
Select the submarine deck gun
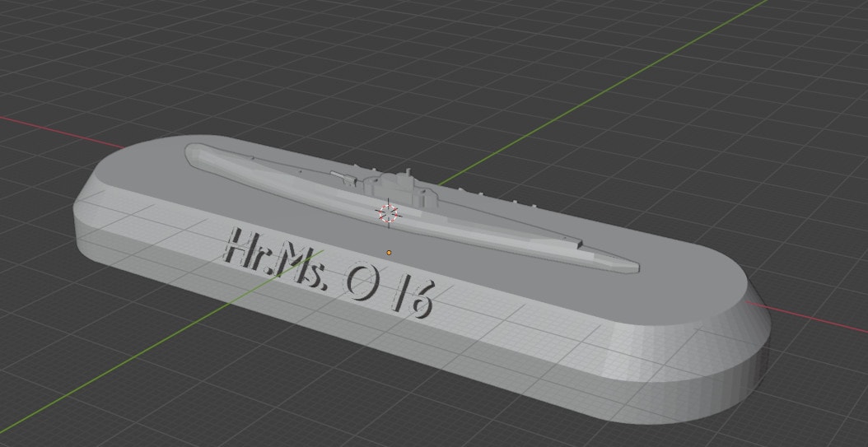coord(343,178)
